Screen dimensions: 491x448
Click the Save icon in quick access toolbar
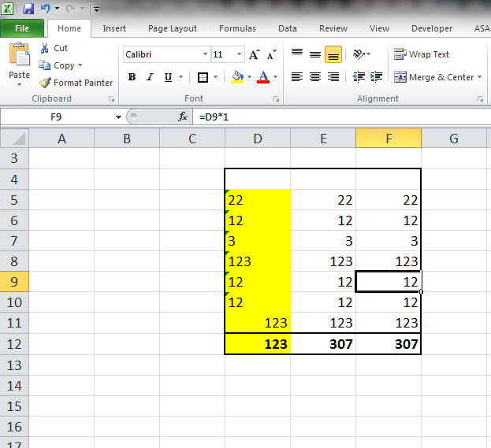point(29,9)
